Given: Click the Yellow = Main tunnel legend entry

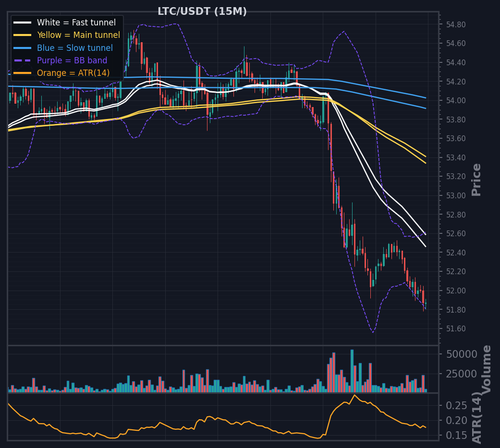Looking at the screenshot, I should (67, 35).
